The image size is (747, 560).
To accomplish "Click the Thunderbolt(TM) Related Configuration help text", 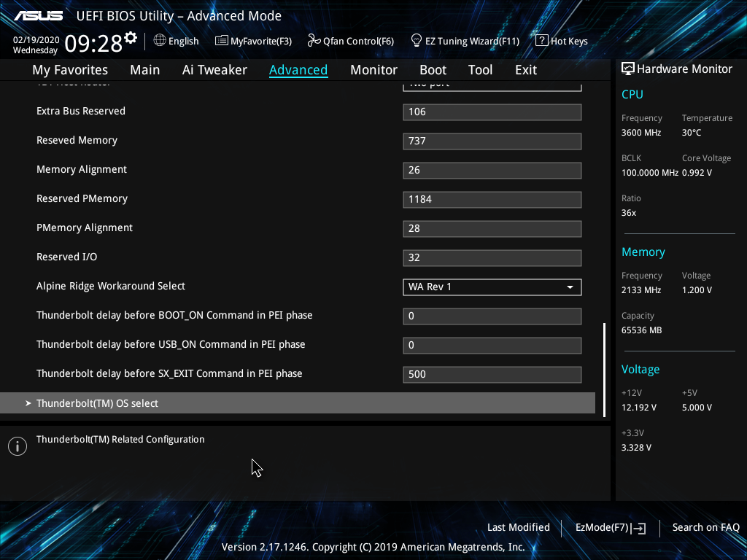I will coord(120,440).
